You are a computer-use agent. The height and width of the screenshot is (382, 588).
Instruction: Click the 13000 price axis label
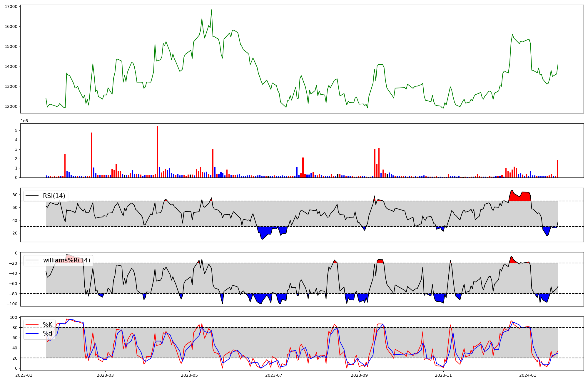coord(11,86)
